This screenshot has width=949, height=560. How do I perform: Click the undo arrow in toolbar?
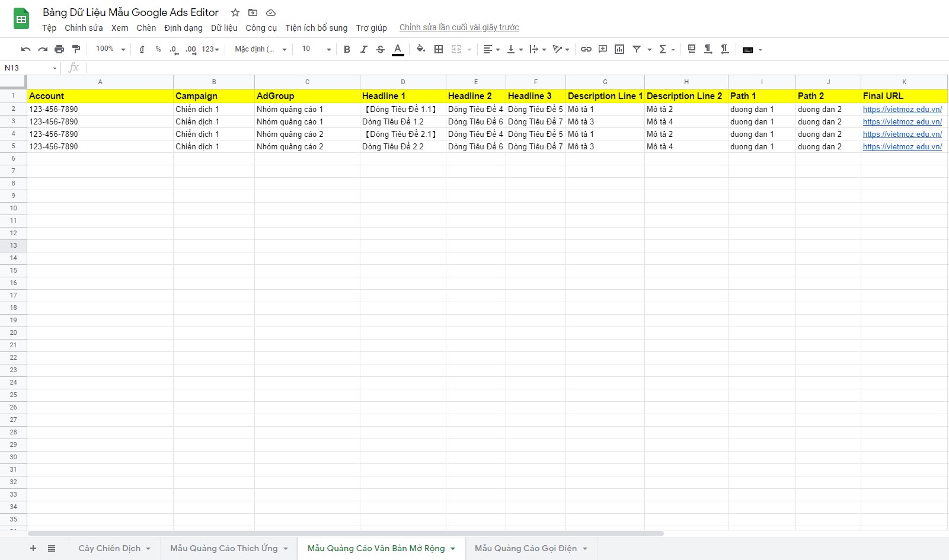coord(25,49)
